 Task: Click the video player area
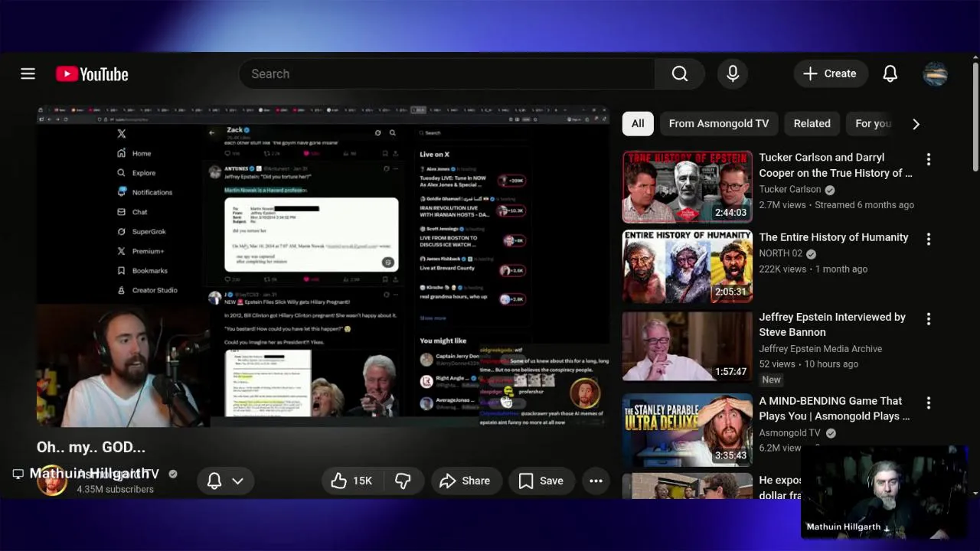(322, 266)
